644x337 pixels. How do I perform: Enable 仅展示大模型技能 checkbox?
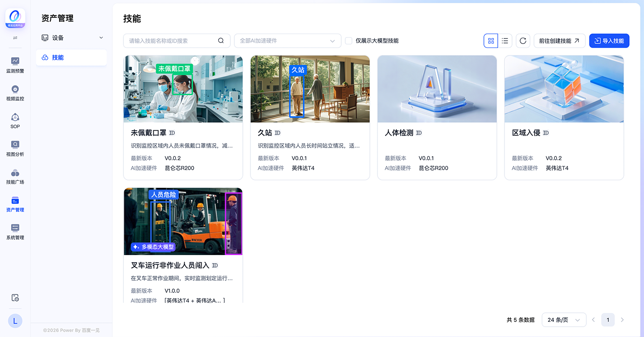point(348,41)
